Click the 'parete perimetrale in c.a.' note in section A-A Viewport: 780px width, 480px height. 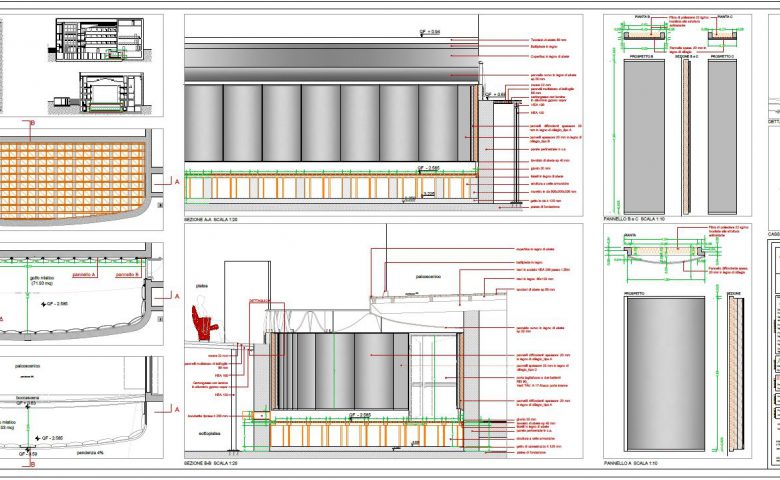tap(548, 149)
